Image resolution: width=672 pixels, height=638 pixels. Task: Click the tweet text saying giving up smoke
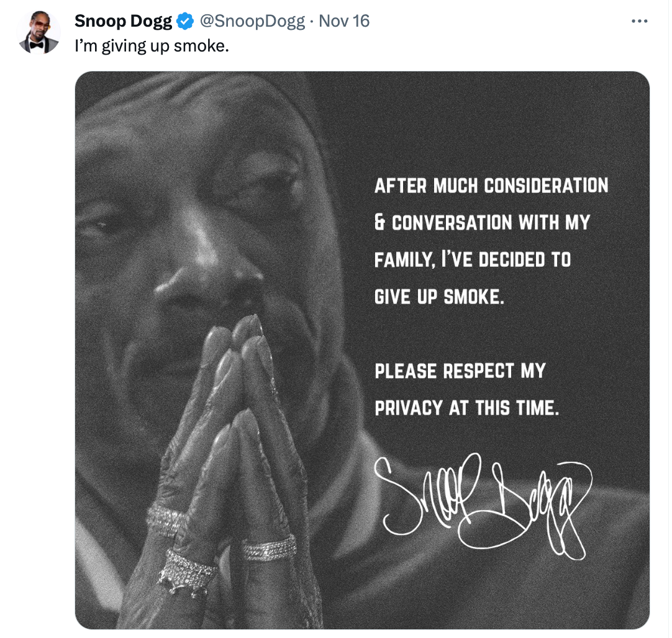151,45
